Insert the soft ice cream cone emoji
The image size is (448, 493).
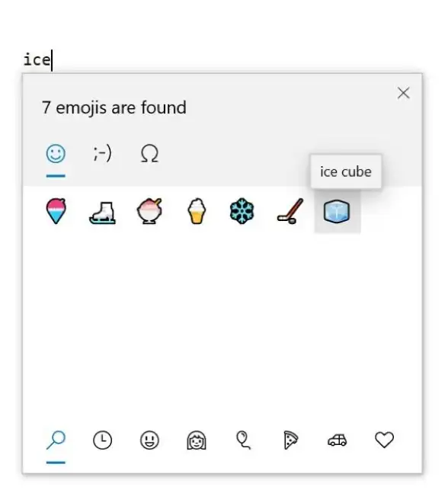point(197,211)
